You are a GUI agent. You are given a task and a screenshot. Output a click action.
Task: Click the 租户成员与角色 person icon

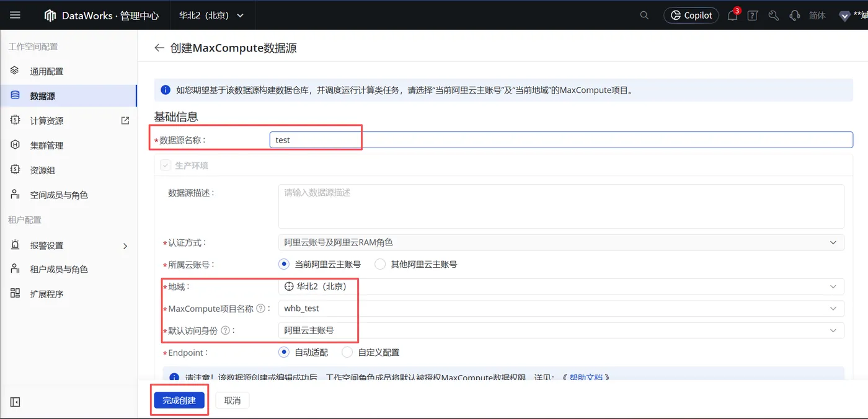tap(15, 269)
